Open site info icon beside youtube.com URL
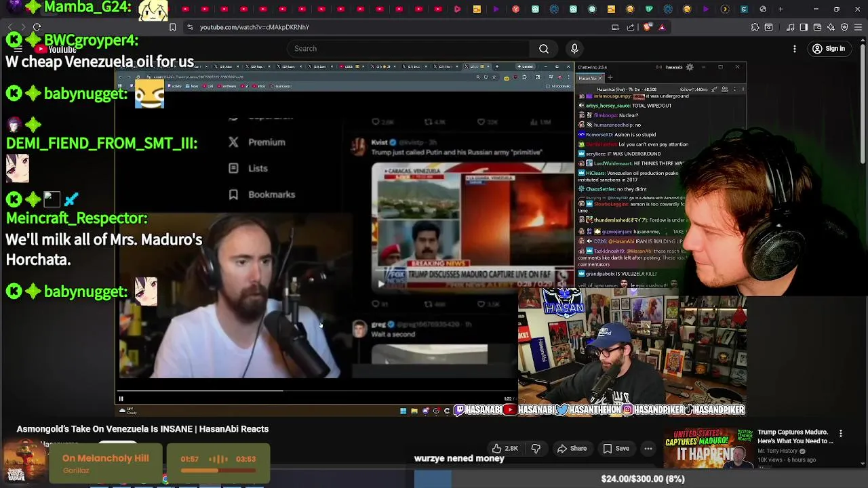The height and width of the screenshot is (488, 868). tap(190, 27)
